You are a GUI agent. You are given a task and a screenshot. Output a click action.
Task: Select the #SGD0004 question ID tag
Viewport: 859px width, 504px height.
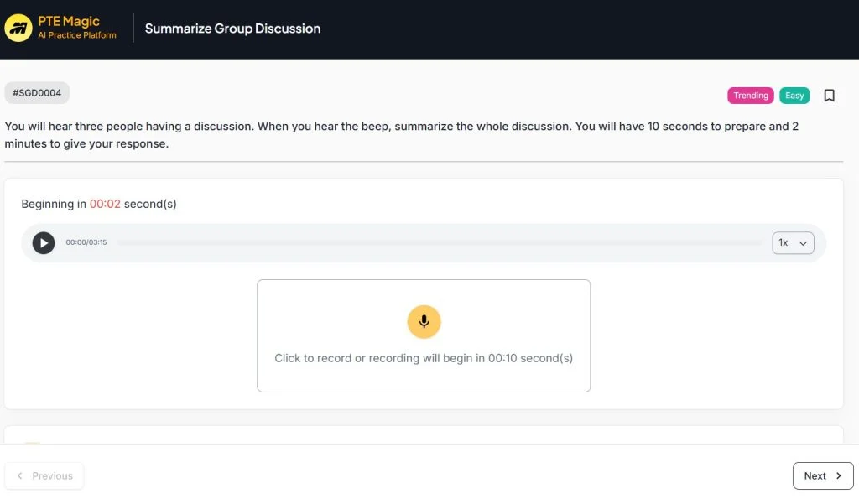pos(37,93)
